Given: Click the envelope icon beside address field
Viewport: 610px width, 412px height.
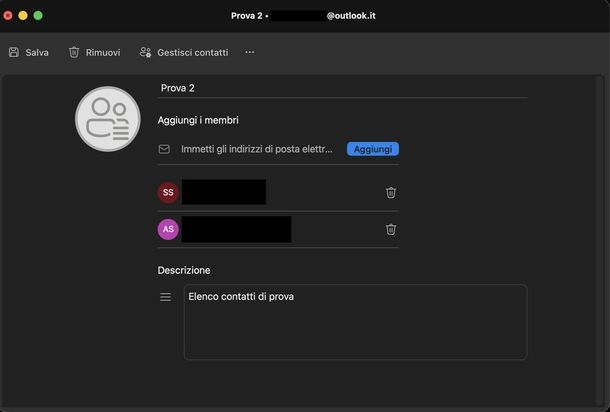Looking at the screenshot, I should coord(164,149).
